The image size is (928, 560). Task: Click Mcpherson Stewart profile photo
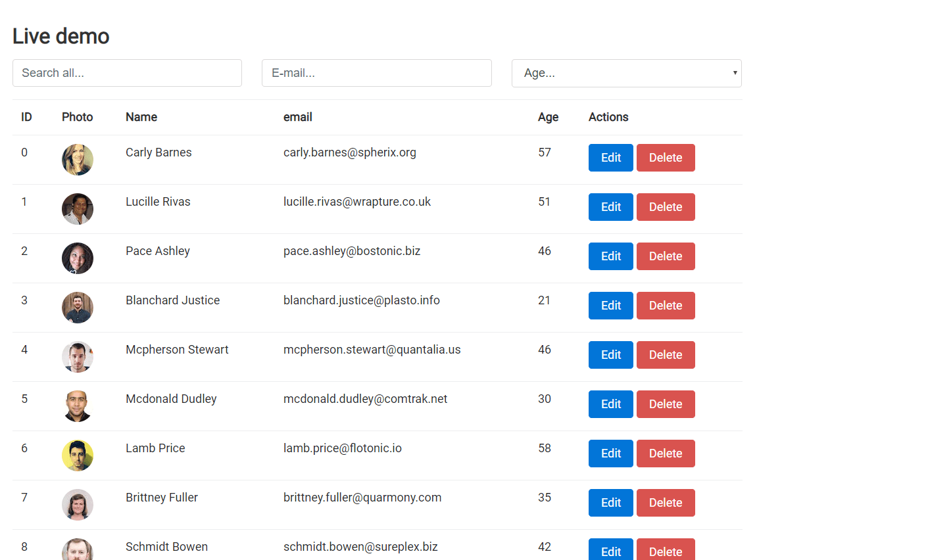[78, 357]
